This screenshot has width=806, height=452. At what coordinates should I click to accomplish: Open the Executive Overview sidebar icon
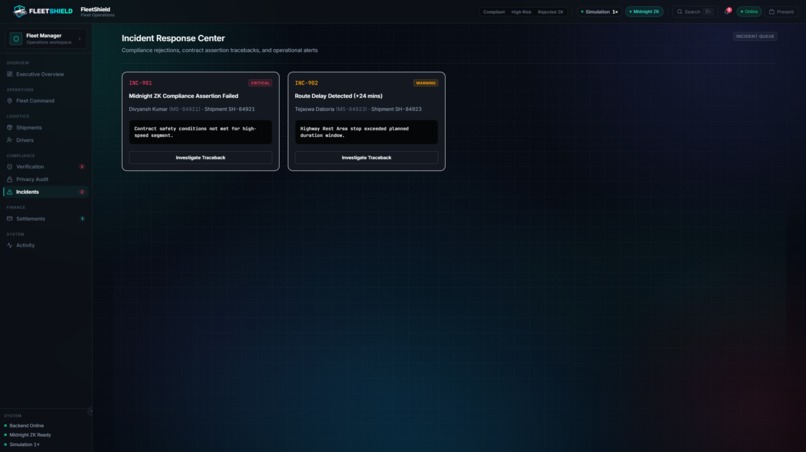9,74
